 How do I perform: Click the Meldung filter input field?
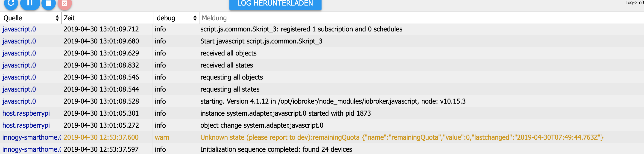(x=420, y=18)
